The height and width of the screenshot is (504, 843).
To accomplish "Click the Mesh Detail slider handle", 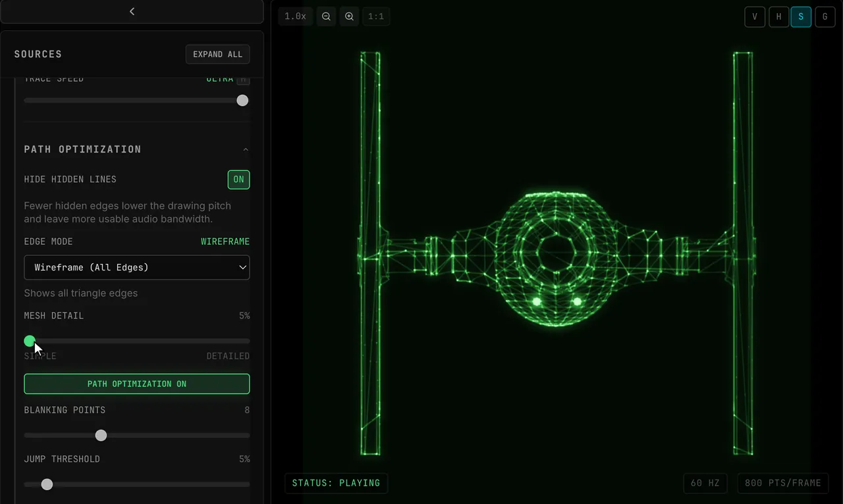I will [x=30, y=341].
